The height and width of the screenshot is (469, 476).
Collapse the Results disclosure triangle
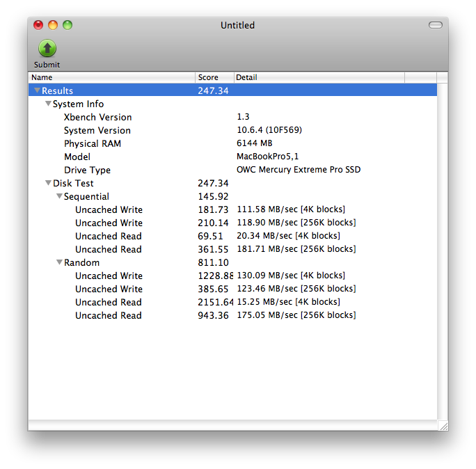click(x=37, y=90)
